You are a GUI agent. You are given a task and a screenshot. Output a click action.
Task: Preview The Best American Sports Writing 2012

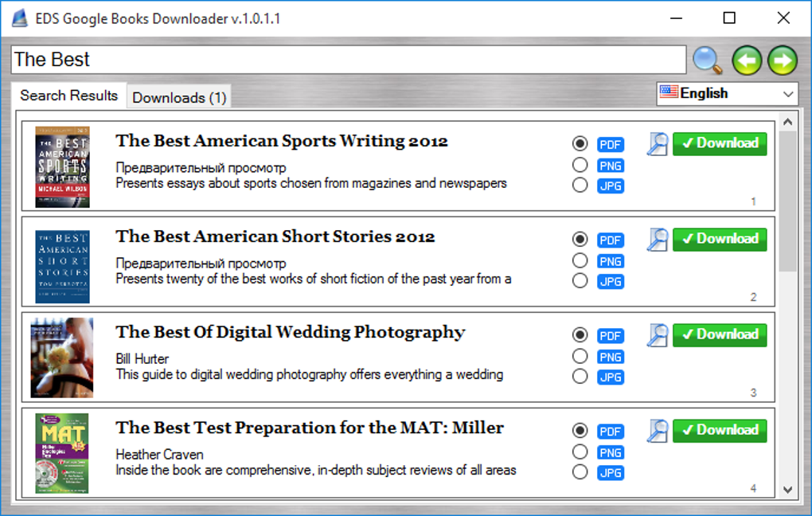(x=658, y=144)
